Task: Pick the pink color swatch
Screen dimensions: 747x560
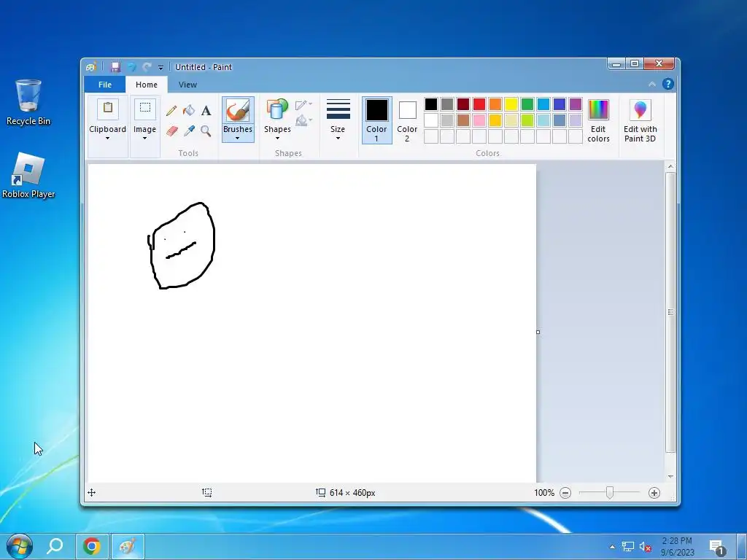Action: (x=479, y=120)
